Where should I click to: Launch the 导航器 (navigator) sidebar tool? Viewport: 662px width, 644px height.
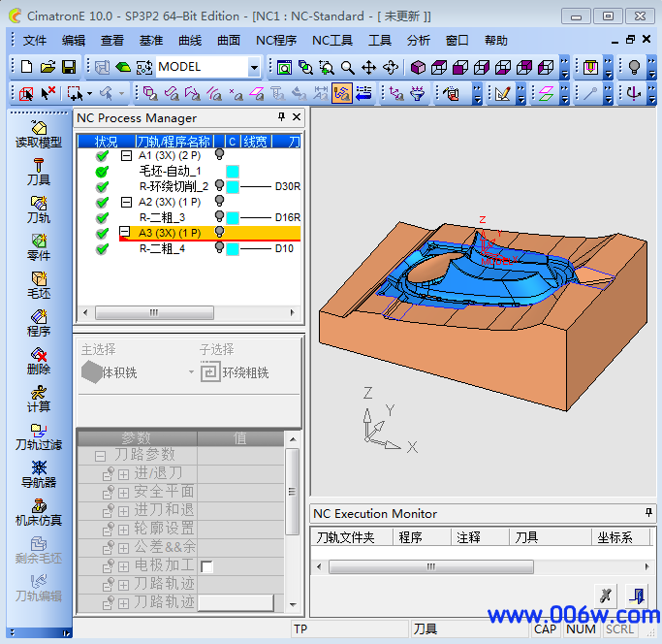click(x=39, y=474)
